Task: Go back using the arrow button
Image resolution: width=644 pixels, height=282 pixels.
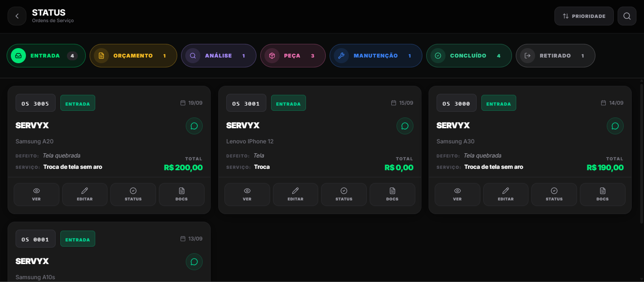Action: [17, 16]
